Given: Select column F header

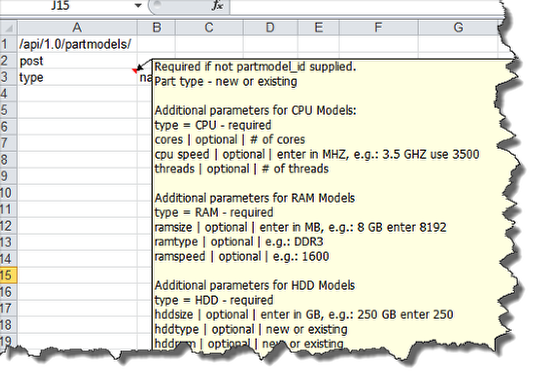Looking at the screenshot, I should 378,28.
